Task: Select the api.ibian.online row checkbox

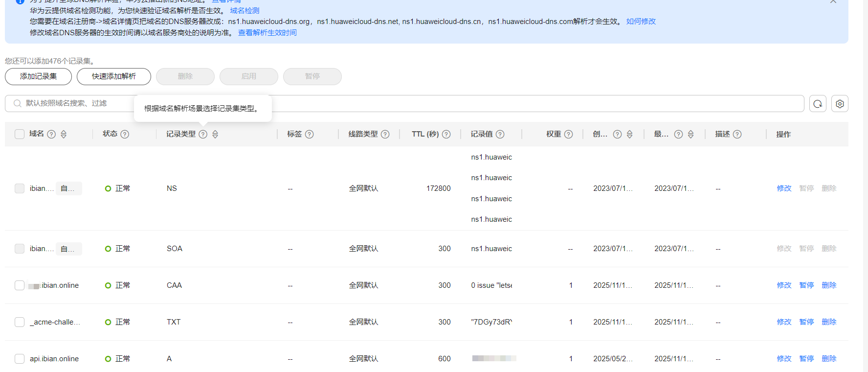Action: [x=20, y=359]
